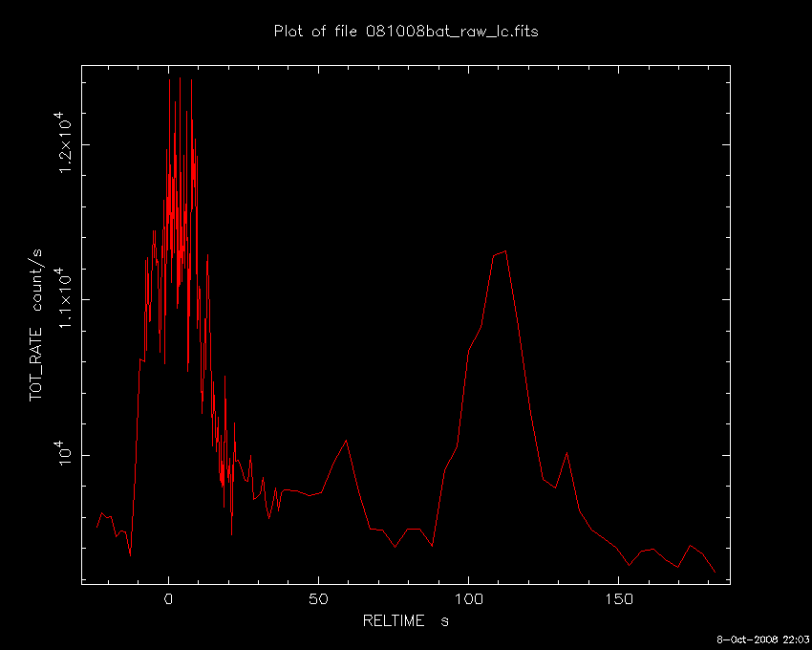
Task: Click the x-axis tick label "150"
Action: (619, 599)
